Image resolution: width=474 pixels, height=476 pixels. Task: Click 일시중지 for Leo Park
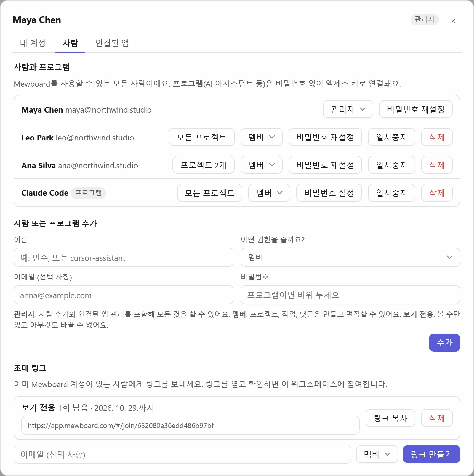point(391,137)
